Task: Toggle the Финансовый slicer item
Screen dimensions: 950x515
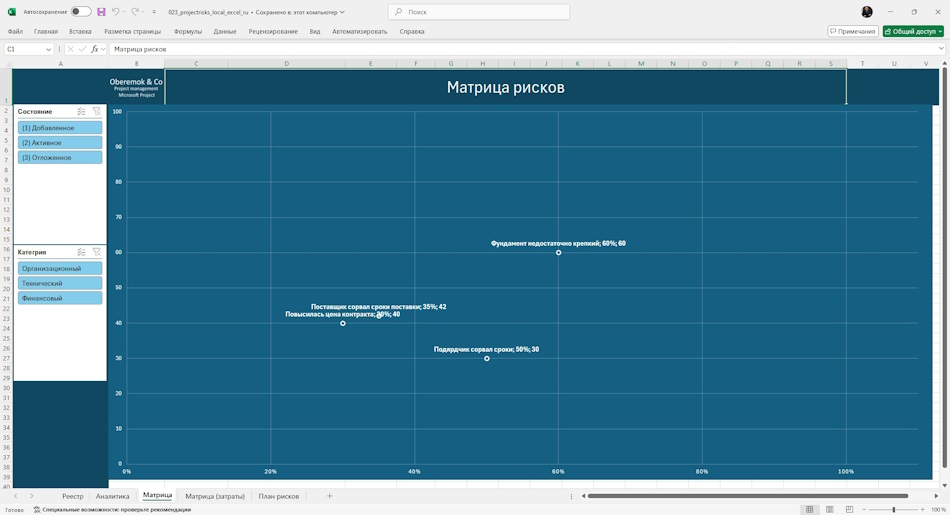Action: tap(60, 298)
